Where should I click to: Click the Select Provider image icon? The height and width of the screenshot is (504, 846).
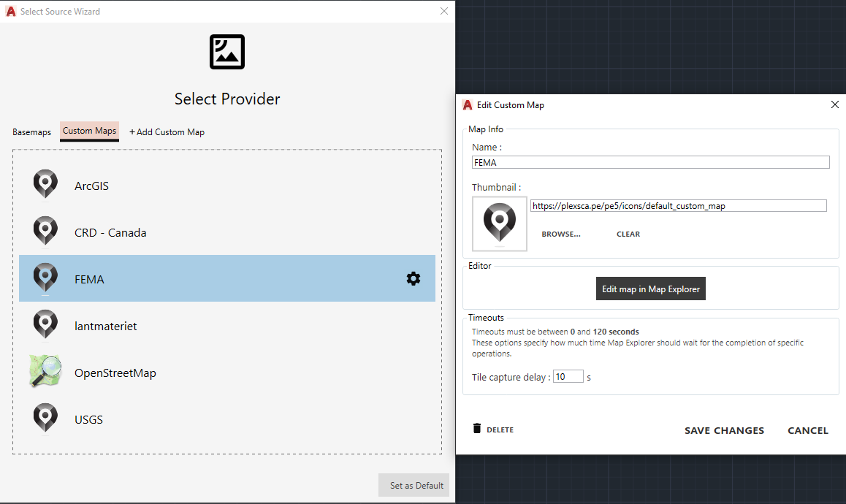pyautogui.click(x=227, y=52)
